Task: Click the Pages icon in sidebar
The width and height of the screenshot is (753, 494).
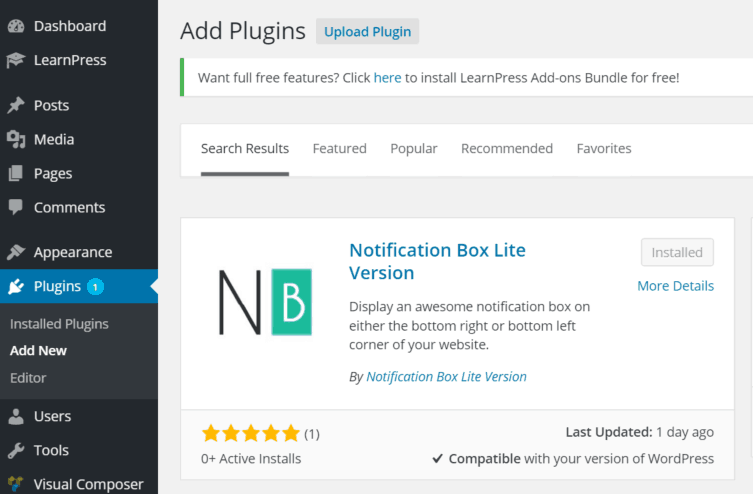Action: [16, 173]
